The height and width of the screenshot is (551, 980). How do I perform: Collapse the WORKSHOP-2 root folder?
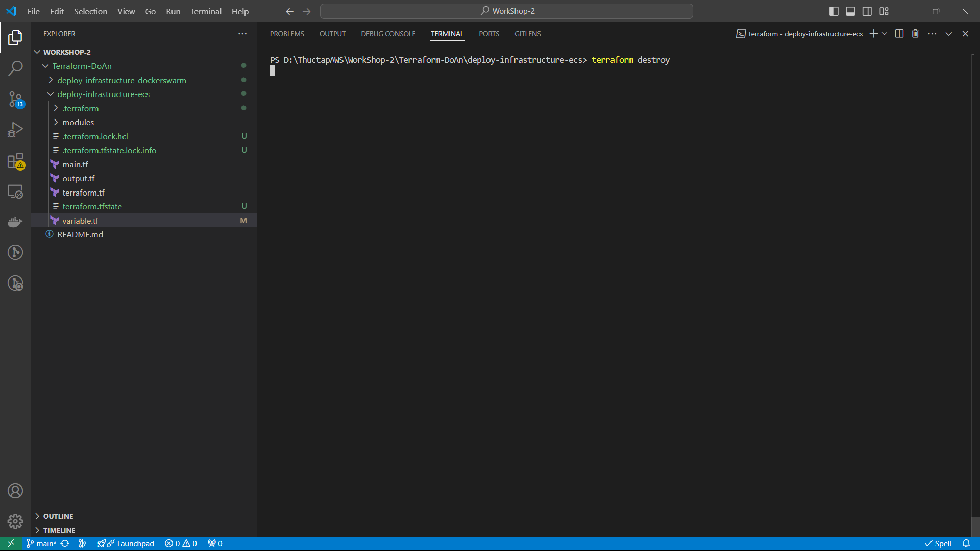[x=37, y=52]
